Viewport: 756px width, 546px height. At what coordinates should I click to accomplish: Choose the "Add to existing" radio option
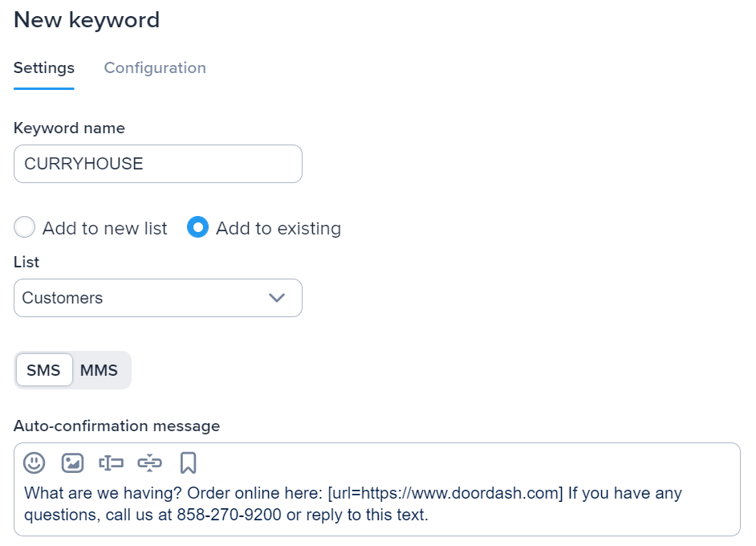[x=197, y=228]
